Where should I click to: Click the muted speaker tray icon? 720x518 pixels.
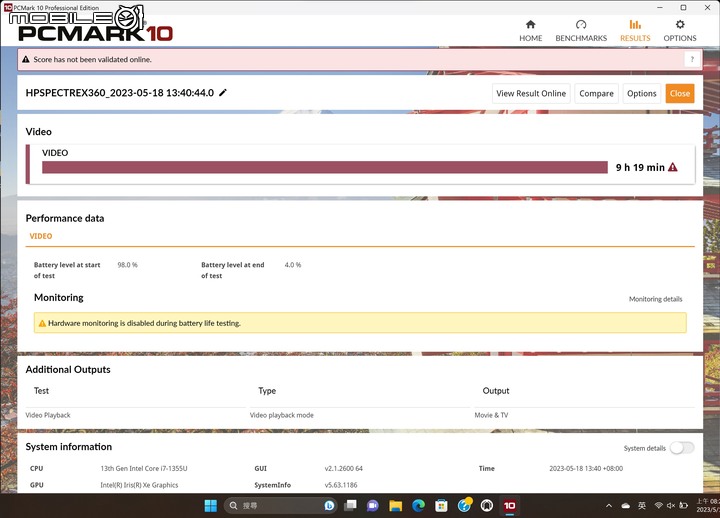point(671,506)
